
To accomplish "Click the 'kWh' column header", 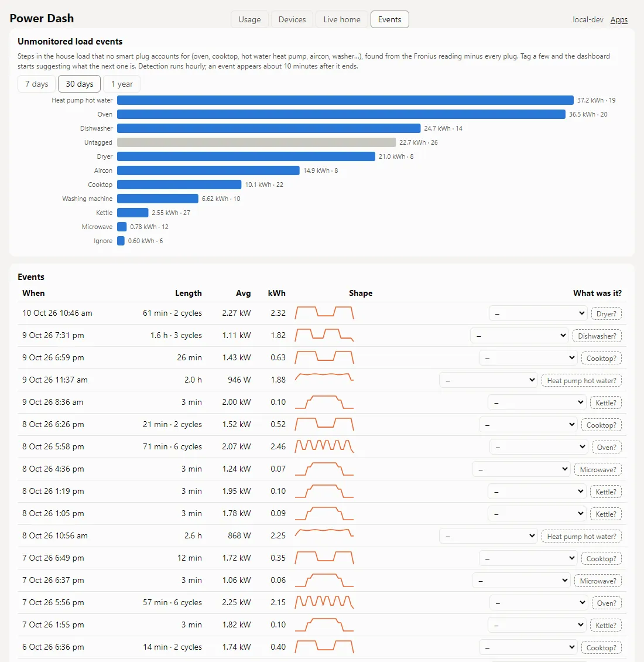I will (x=277, y=293).
